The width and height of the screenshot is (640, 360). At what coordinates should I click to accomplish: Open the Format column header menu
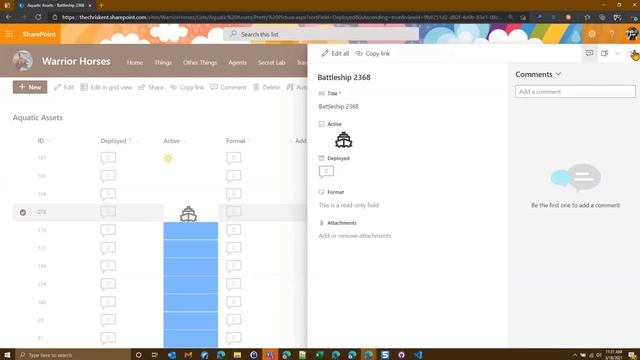(x=238, y=141)
